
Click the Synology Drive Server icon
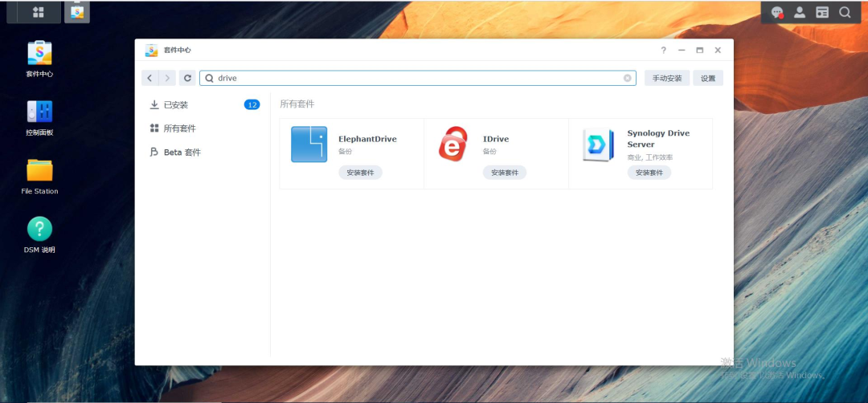pos(598,145)
